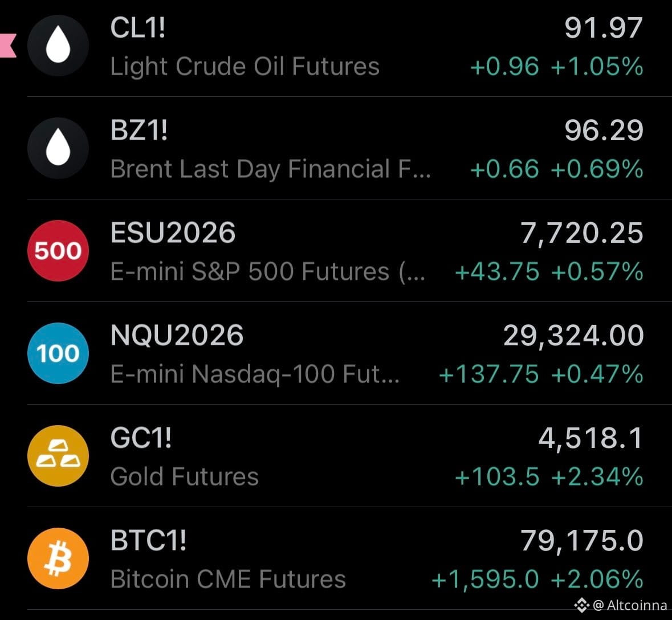
Task: Open Gold Futures description text
Action: [184, 476]
